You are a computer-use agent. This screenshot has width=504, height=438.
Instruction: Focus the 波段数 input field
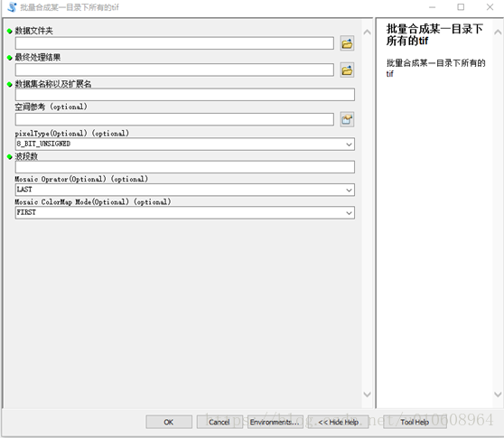185,167
